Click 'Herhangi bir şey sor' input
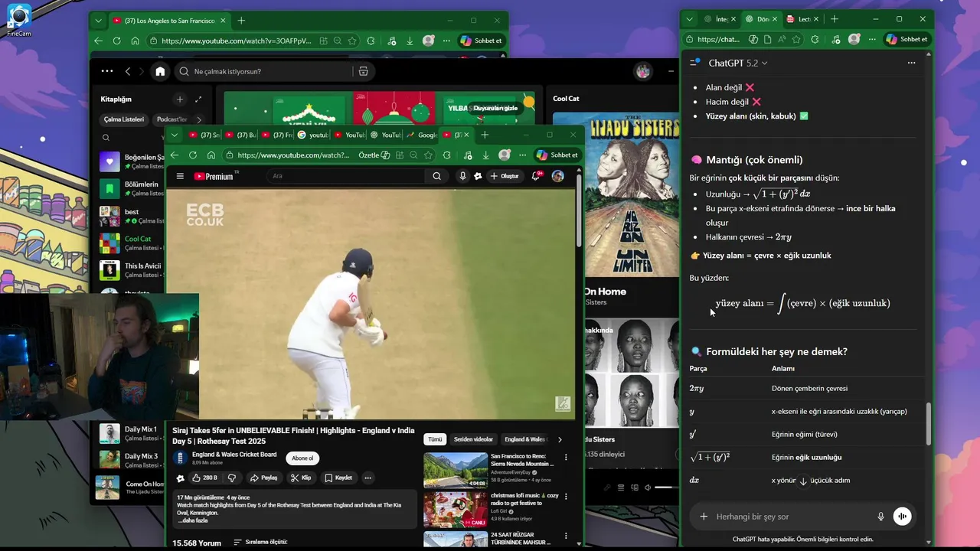Viewport: 980px width, 551px height. [x=791, y=517]
